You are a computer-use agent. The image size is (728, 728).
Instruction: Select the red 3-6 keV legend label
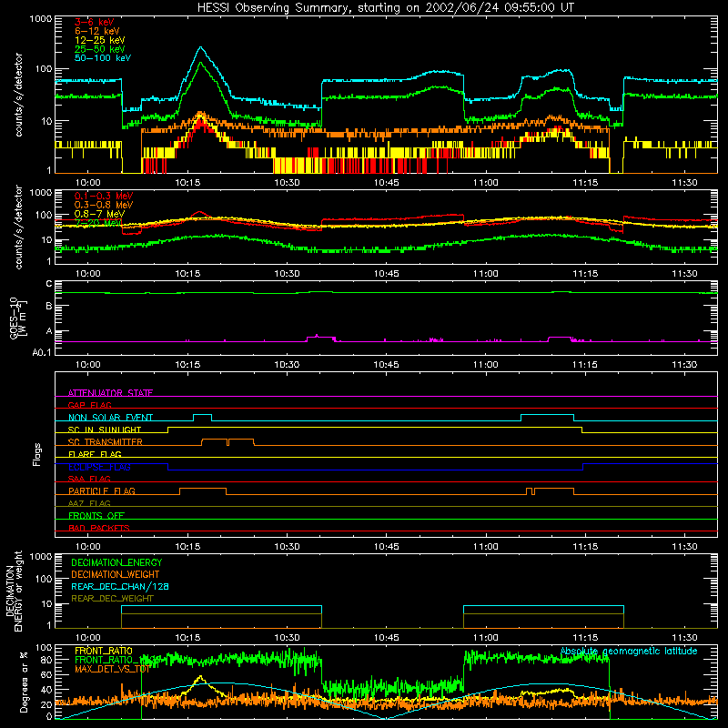click(x=95, y=22)
